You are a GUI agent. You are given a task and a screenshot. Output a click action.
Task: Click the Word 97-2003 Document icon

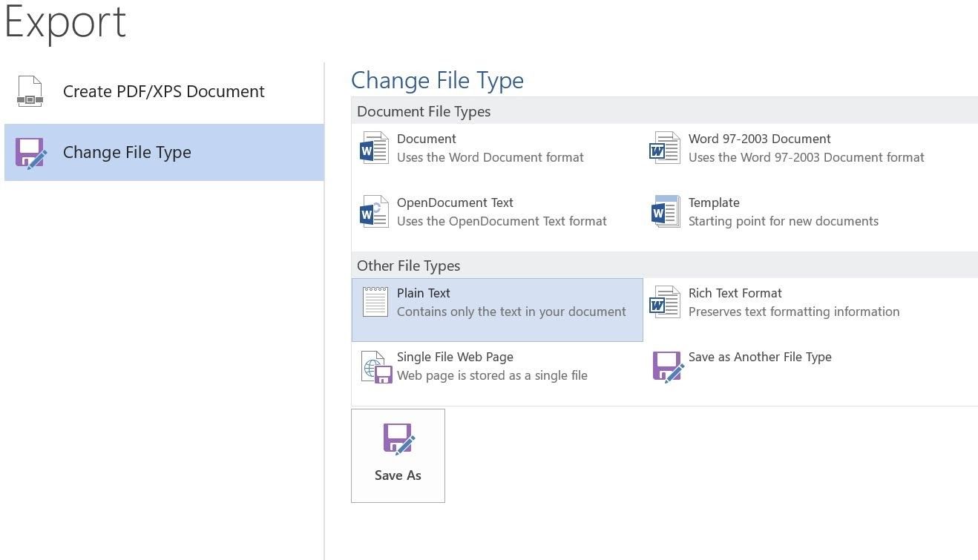point(665,148)
